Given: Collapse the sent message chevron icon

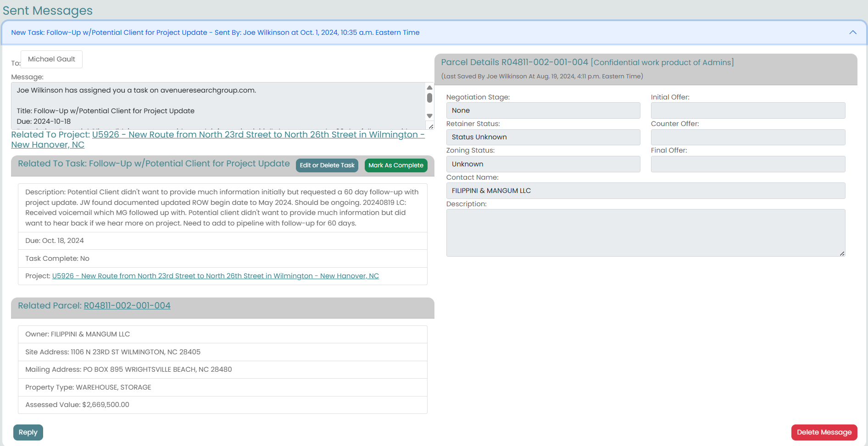Looking at the screenshot, I should 853,33.
